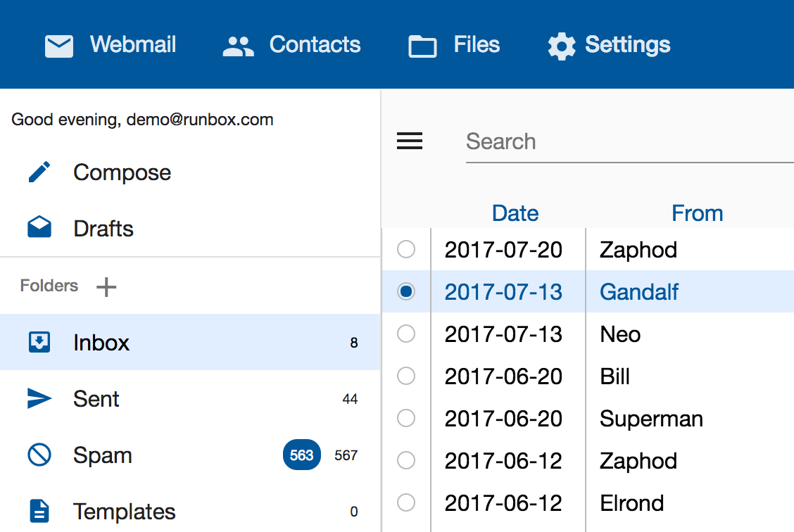The height and width of the screenshot is (532, 794).
Task: Create a new folder with the plus button
Action: click(x=106, y=286)
